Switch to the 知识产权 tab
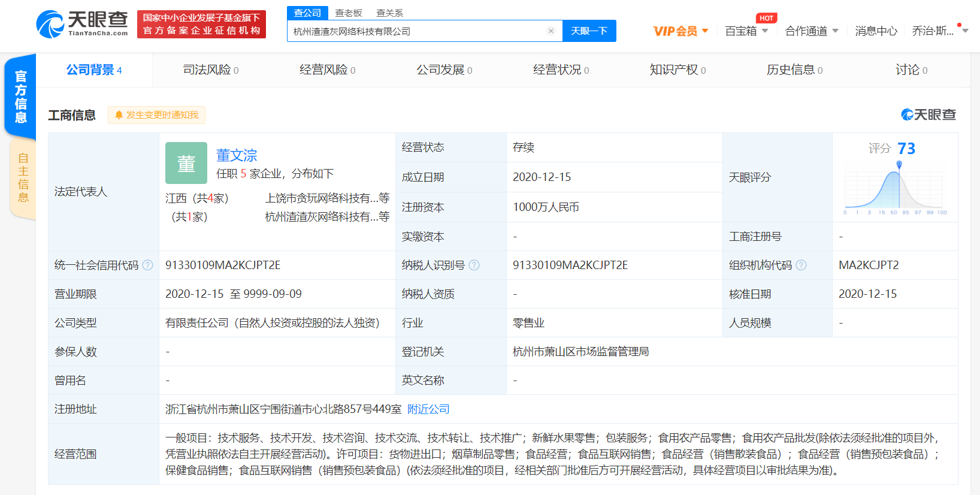The width and height of the screenshot is (980, 495). [677, 70]
